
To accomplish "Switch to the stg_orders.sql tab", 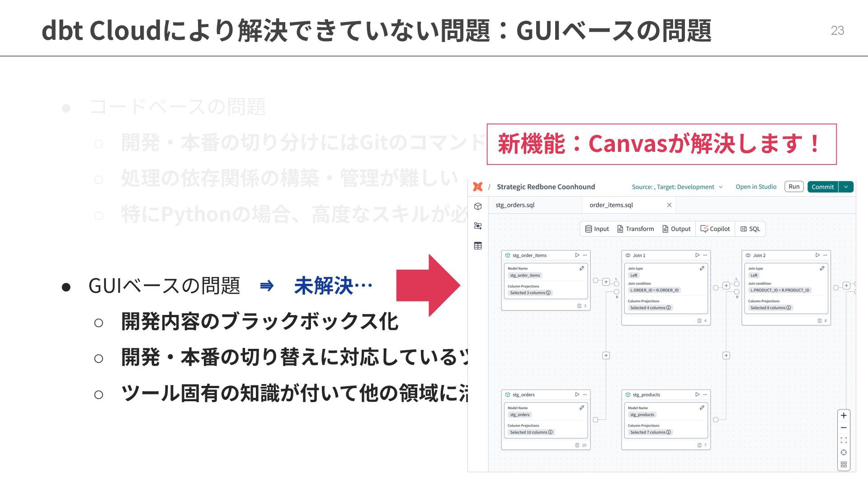I will pos(515,205).
